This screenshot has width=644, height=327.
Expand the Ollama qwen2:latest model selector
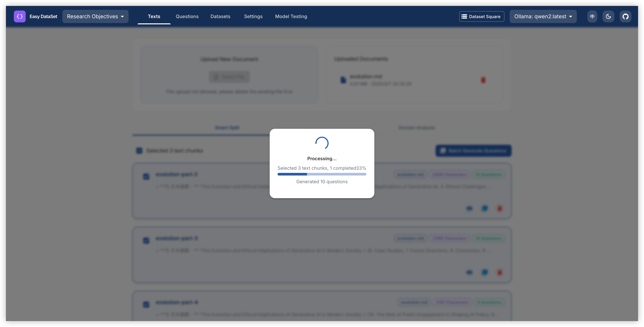[x=543, y=16]
